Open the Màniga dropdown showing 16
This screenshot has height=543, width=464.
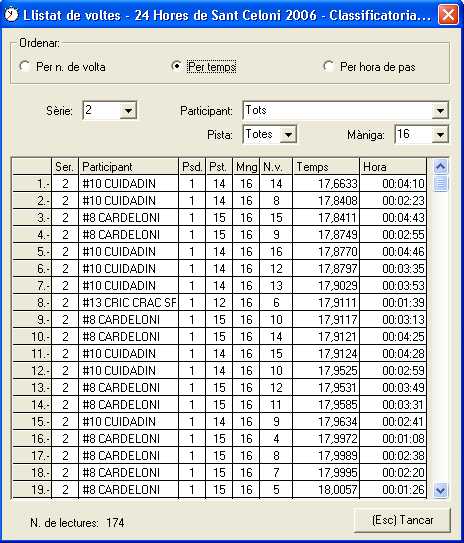point(440,134)
